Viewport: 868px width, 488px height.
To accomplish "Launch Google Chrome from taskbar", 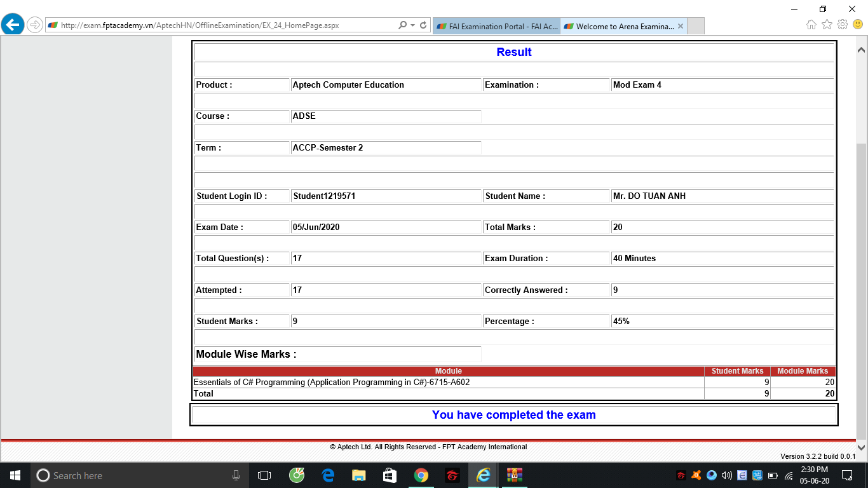I will [x=421, y=475].
